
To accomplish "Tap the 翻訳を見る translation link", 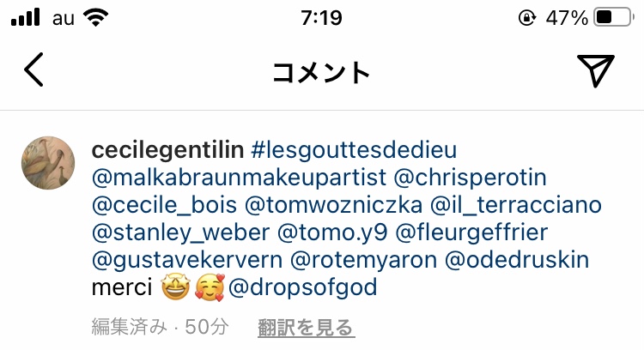I will [x=306, y=328].
